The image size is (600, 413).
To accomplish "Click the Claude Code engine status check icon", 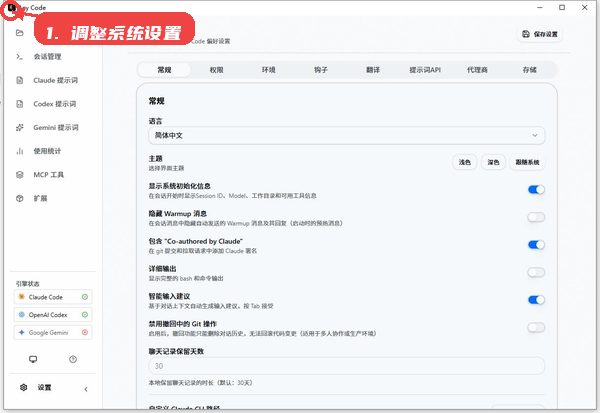I will (x=85, y=297).
